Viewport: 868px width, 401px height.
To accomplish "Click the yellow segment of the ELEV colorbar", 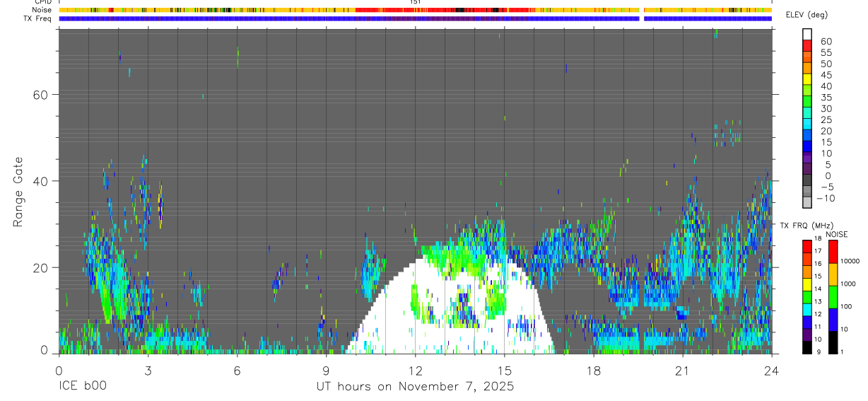I will (x=807, y=79).
